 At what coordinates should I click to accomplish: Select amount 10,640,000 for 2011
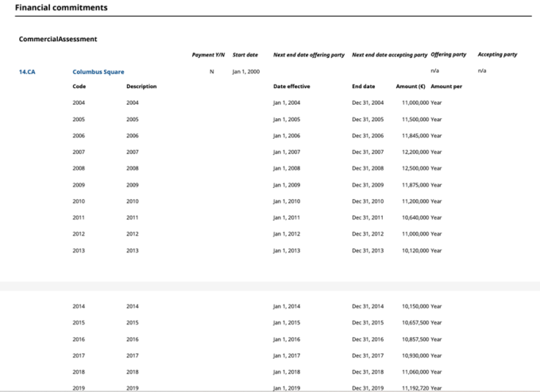(415, 217)
